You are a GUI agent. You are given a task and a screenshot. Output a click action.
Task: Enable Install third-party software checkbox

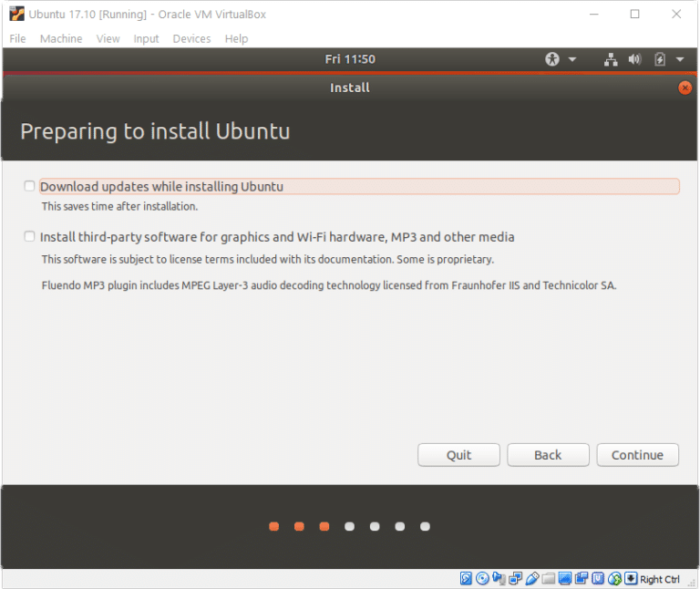(x=29, y=236)
